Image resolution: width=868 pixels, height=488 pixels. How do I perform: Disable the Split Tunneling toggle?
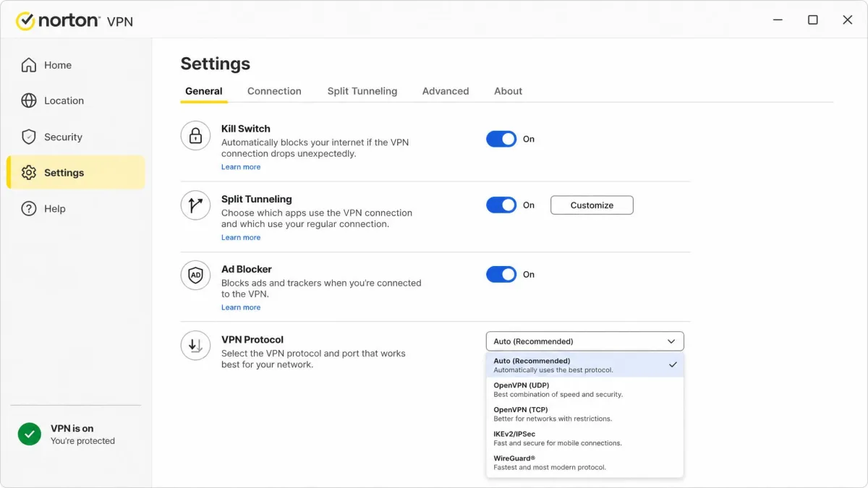(501, 205)
